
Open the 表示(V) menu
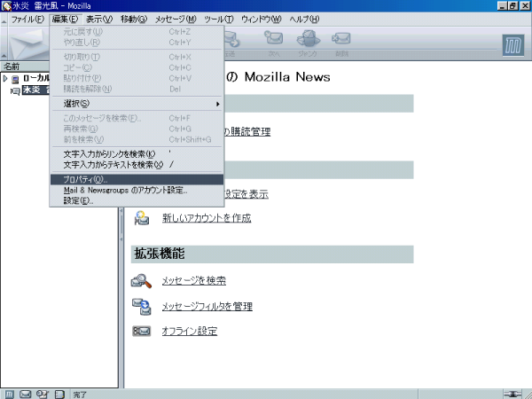[98, 20]
